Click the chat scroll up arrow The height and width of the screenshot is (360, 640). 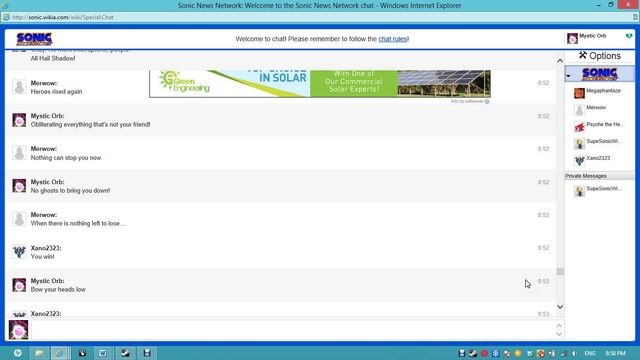coord(560,61)
